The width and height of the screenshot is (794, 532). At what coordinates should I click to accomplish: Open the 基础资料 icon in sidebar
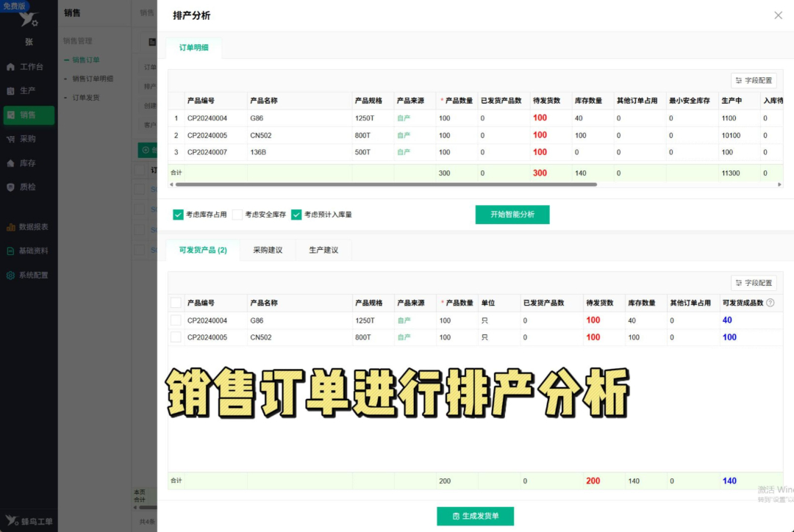pos(10,251)
